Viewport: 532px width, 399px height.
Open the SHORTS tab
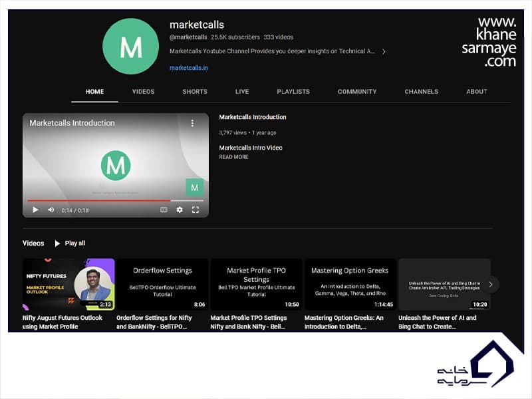195,92
